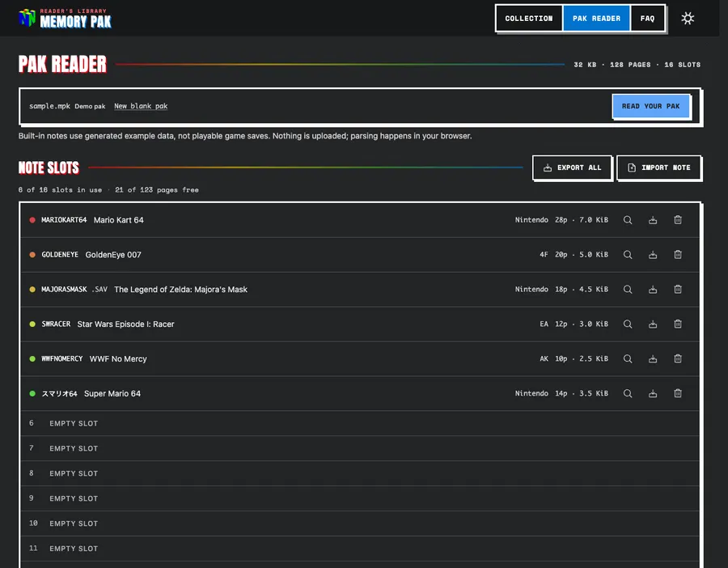
Task: Click the Import Note button
Action: 658,167
